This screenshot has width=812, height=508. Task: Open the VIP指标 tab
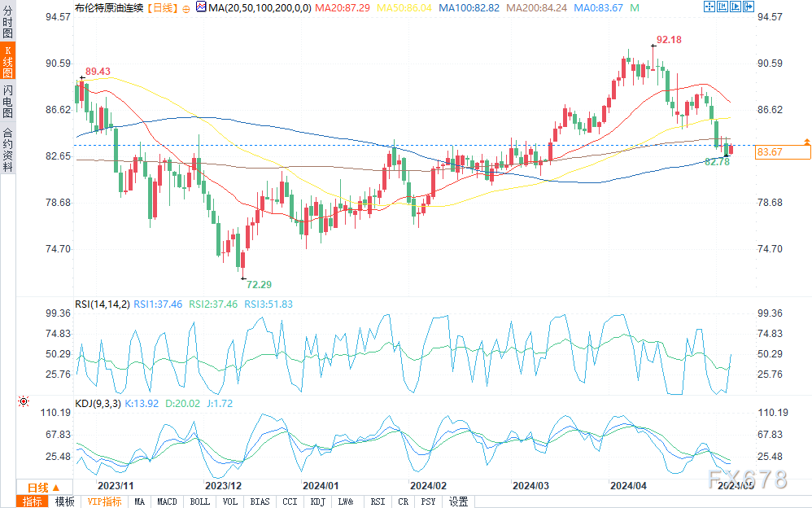pyautogui.click(x=104, y=501)
